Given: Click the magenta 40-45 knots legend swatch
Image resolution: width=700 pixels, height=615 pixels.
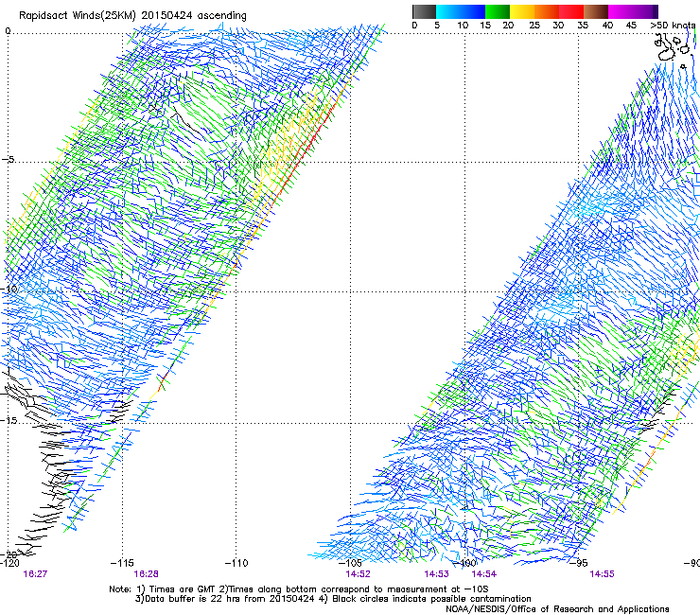Looking at the screenshot, I should coord(621,11).
